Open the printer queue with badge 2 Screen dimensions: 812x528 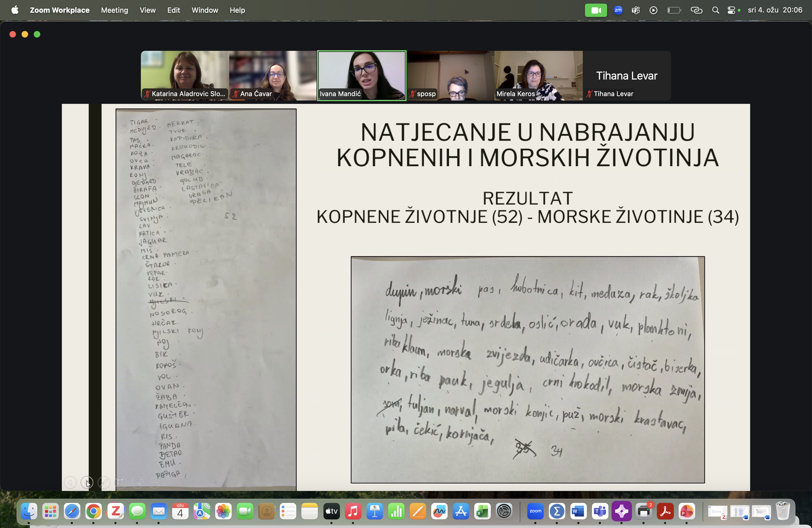[644, 511]
